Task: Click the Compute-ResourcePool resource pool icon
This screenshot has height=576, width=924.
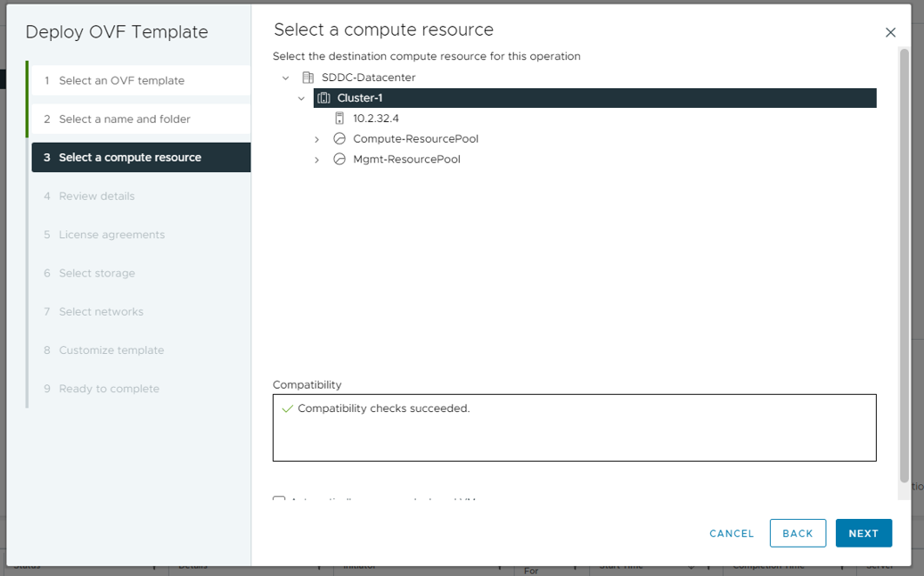Action: coord(339,139)
